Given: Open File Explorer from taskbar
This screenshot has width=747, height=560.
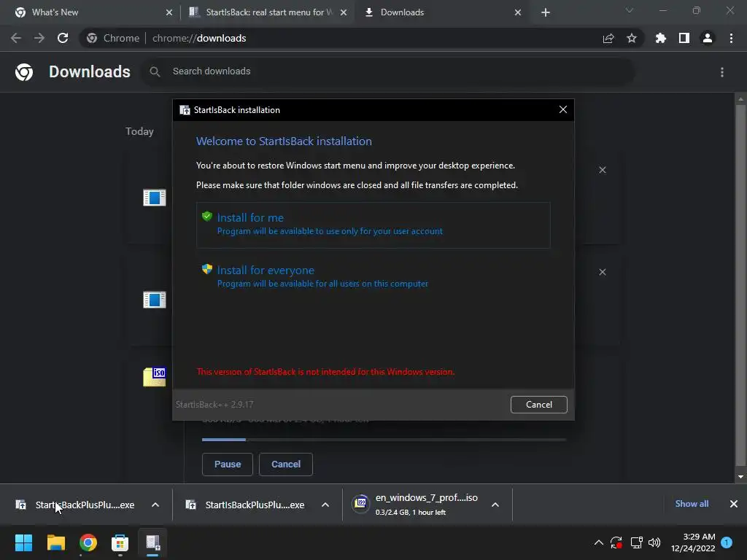Looking at the screenshot, I should tap(55, 542).
